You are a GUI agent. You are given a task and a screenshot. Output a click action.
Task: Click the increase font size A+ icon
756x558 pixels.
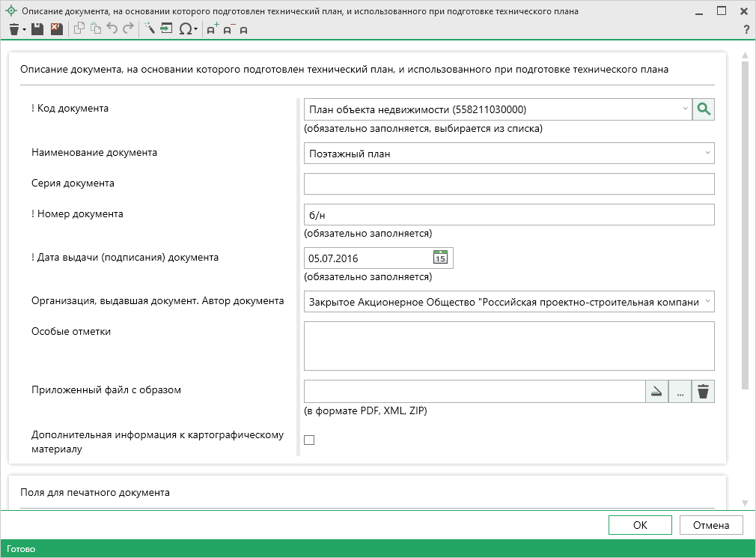point(213,29)
